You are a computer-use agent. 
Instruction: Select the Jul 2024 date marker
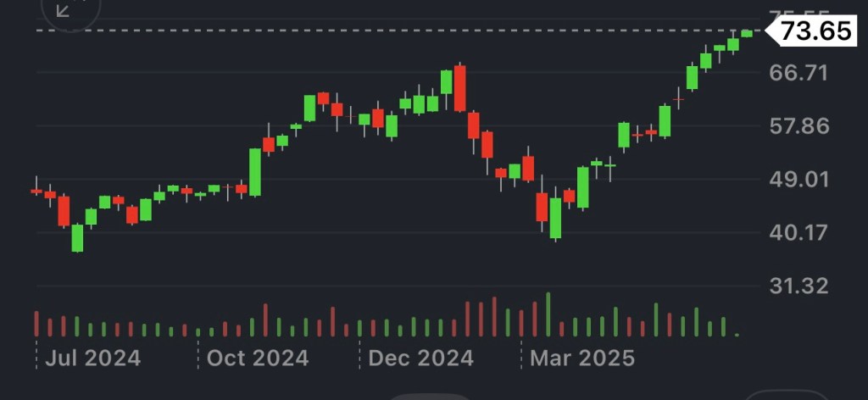(93, 358)
